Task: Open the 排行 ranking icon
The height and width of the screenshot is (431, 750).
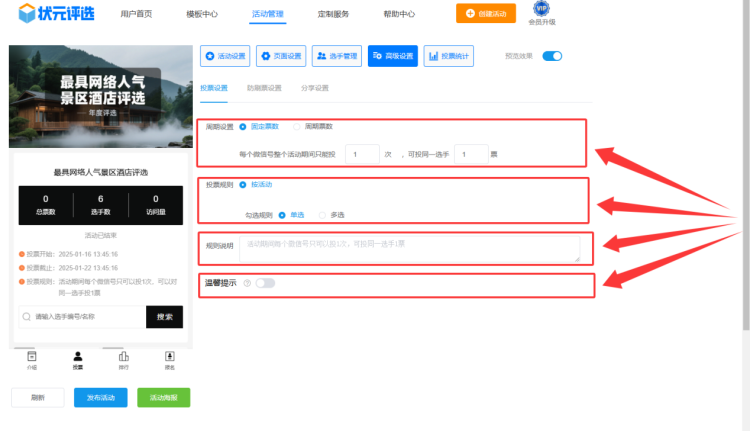Action: pos(124,360)
